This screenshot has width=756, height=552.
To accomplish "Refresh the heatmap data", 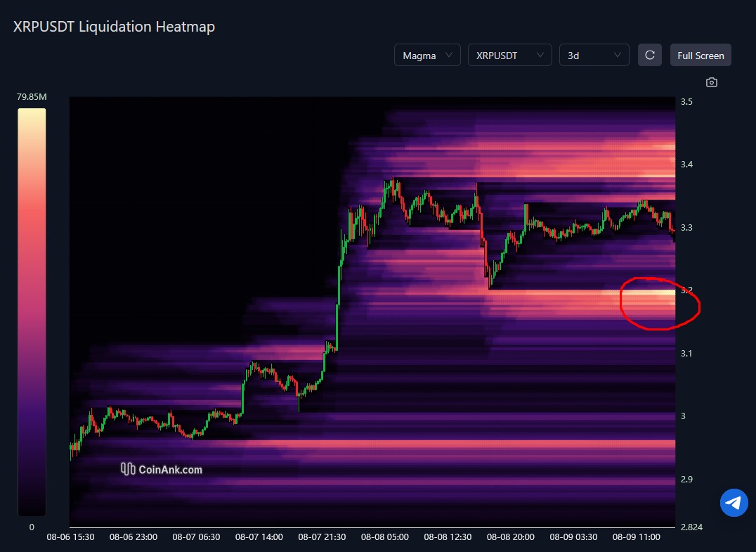I will pos(649,55).
